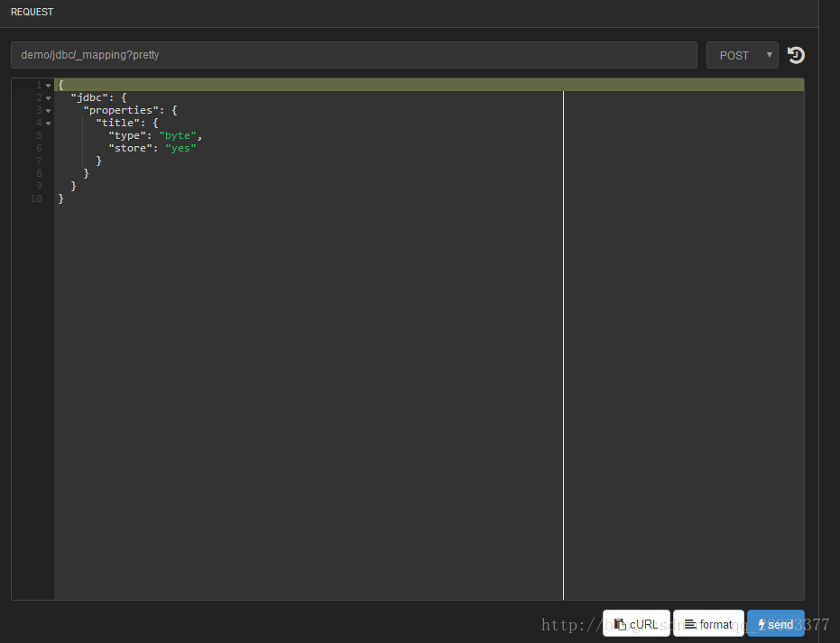The width and height of the screenshot is (840, 643).
Task: Click the "properties" key on line 3
Action: [x=121, y=110]
